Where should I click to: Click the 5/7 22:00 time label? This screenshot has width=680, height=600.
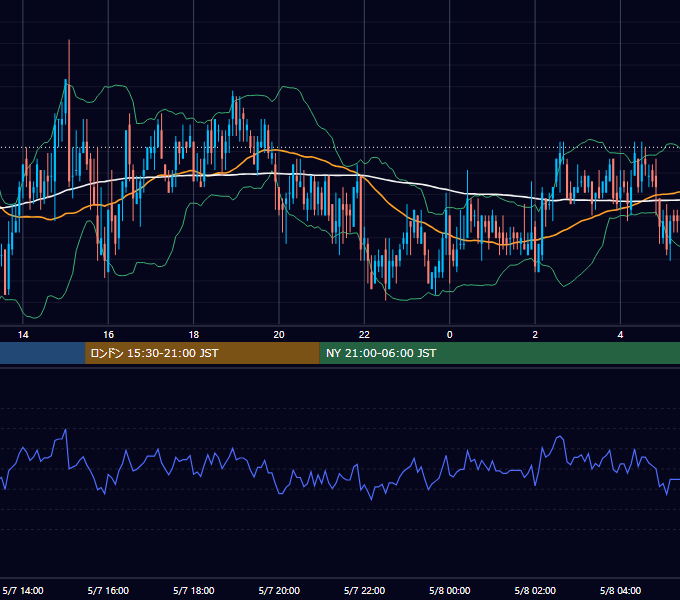[364, 591]
